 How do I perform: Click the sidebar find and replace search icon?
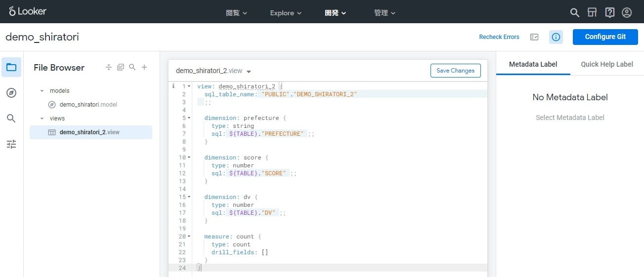(11, 119)
